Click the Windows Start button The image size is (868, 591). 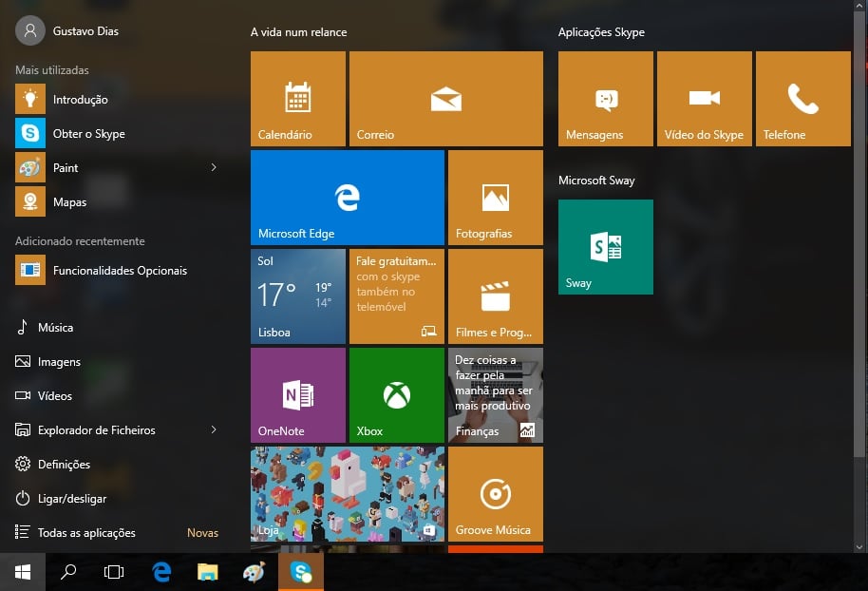click(x=23, y=572)
